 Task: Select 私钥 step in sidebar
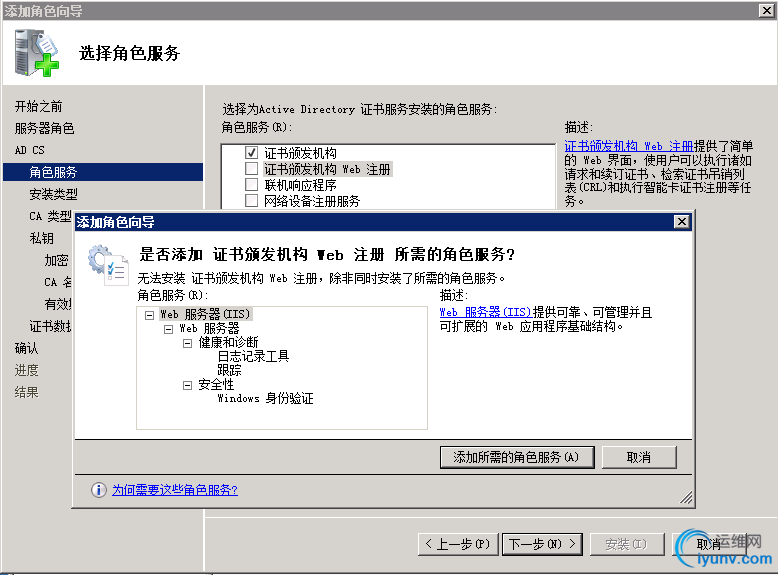tap(42, 238)
